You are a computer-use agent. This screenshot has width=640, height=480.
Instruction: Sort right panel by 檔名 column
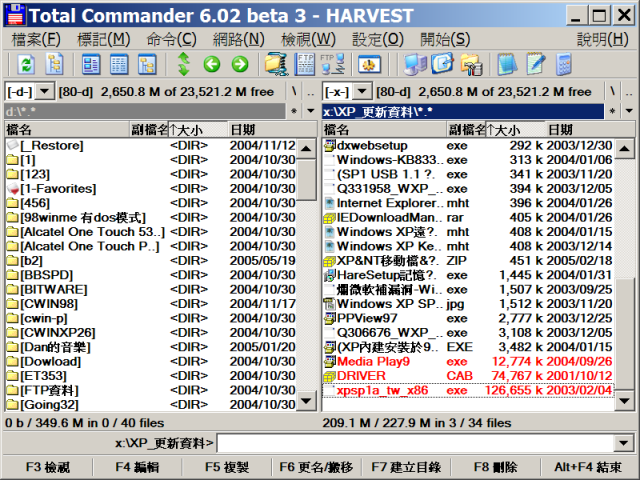(385, 130)
